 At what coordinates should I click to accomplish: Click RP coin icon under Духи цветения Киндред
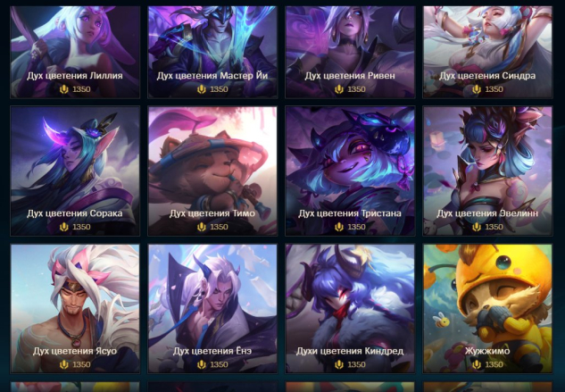(339, 364)
